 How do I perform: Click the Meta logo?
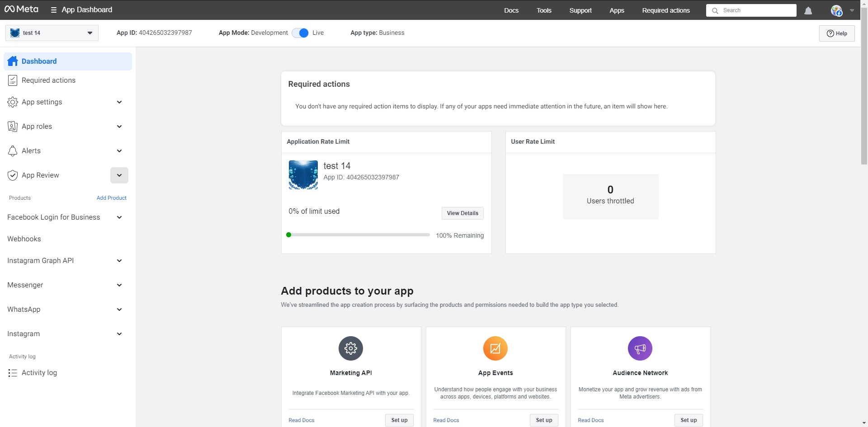coord(21,9)
